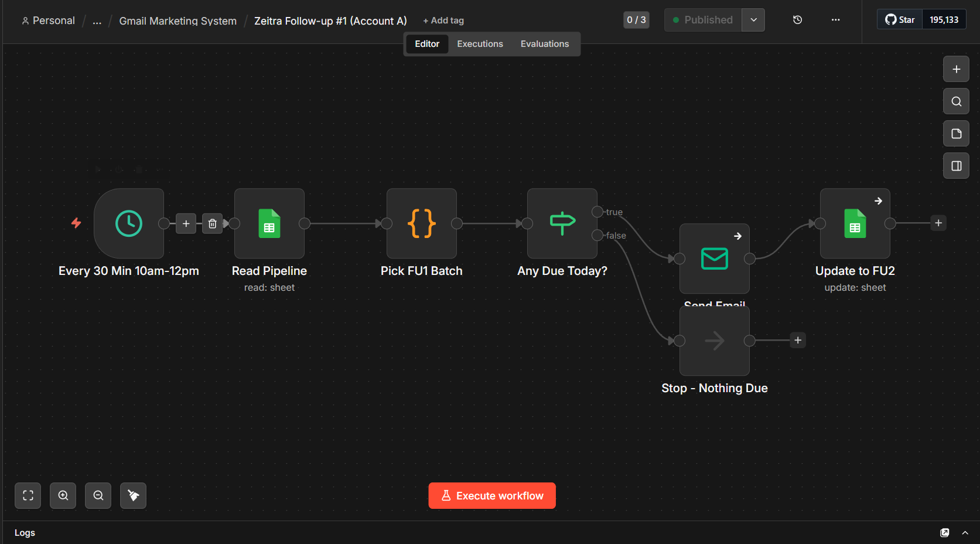Open the Update to FU2 sheets node
Image resolution: width=980 pixels, height=544 pixels.
855,223
